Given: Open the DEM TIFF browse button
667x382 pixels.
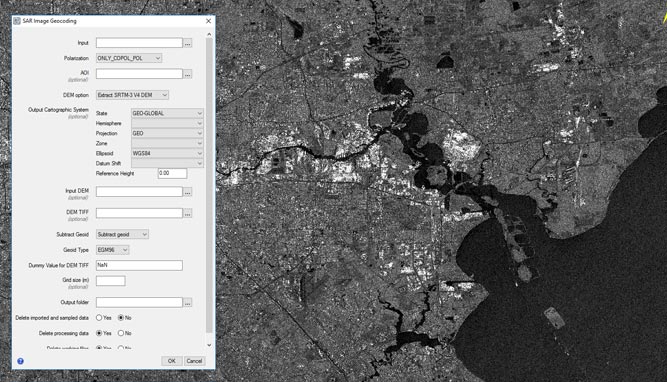Looking at the screenshot, I should [188, 213].
